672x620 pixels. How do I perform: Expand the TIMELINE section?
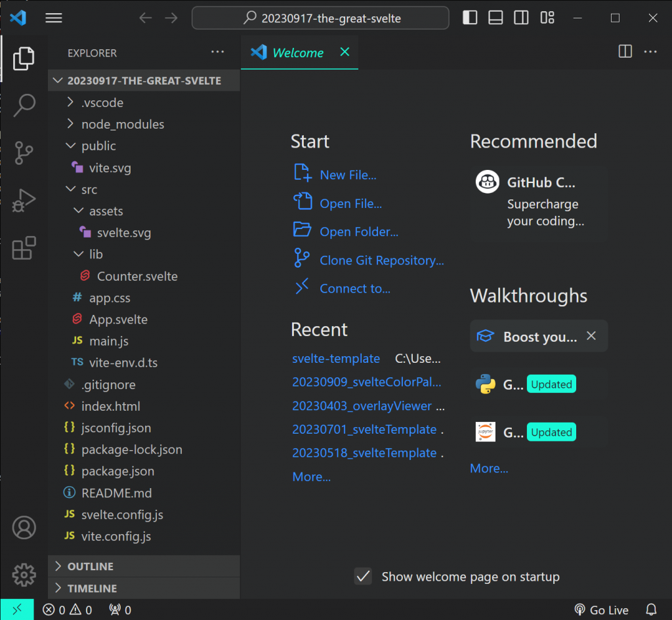(x=144, y=588)
